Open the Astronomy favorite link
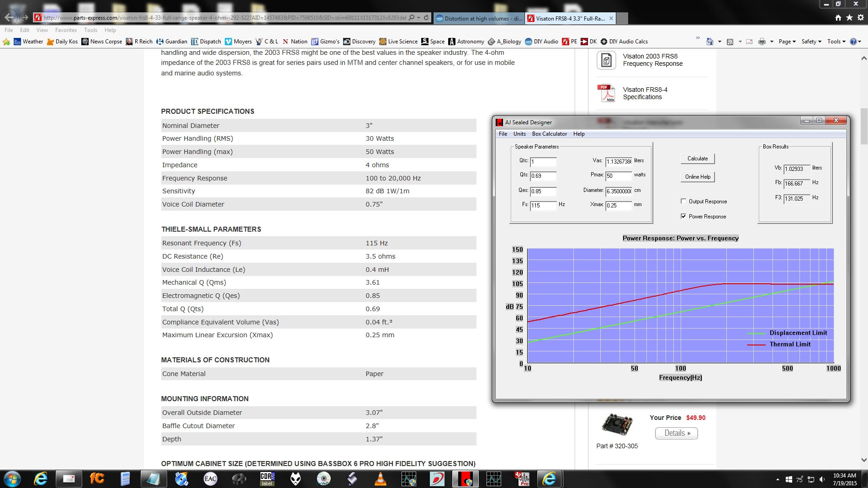Screen dimensions: 868x488 [x=466, y=42]
